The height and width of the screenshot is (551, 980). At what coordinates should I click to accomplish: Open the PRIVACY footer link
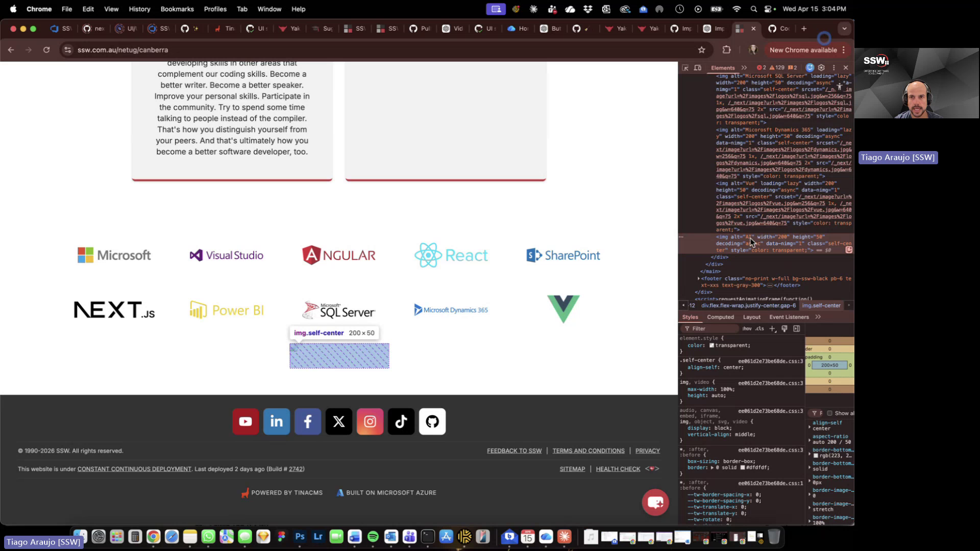click(648, 451)
